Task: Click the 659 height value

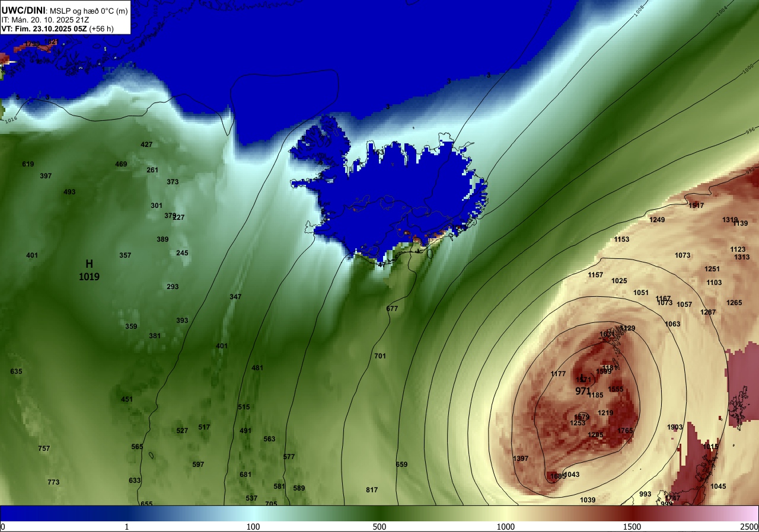Action: (401, 464)
